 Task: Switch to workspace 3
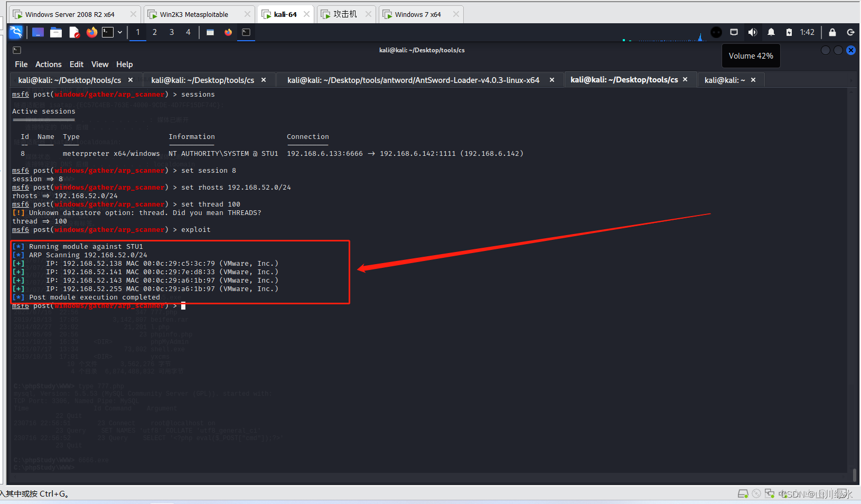tap(172, 32)
